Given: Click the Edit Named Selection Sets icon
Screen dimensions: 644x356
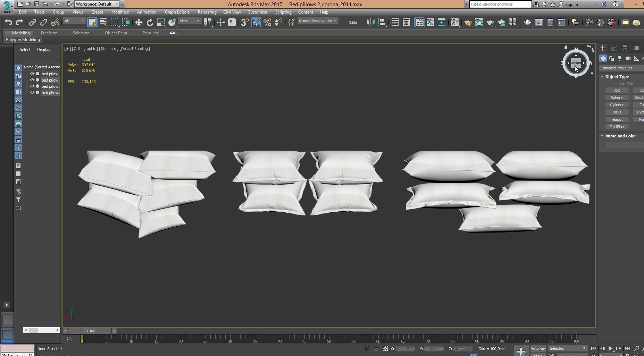Looking at the screenshot, I should pos(292,23).
